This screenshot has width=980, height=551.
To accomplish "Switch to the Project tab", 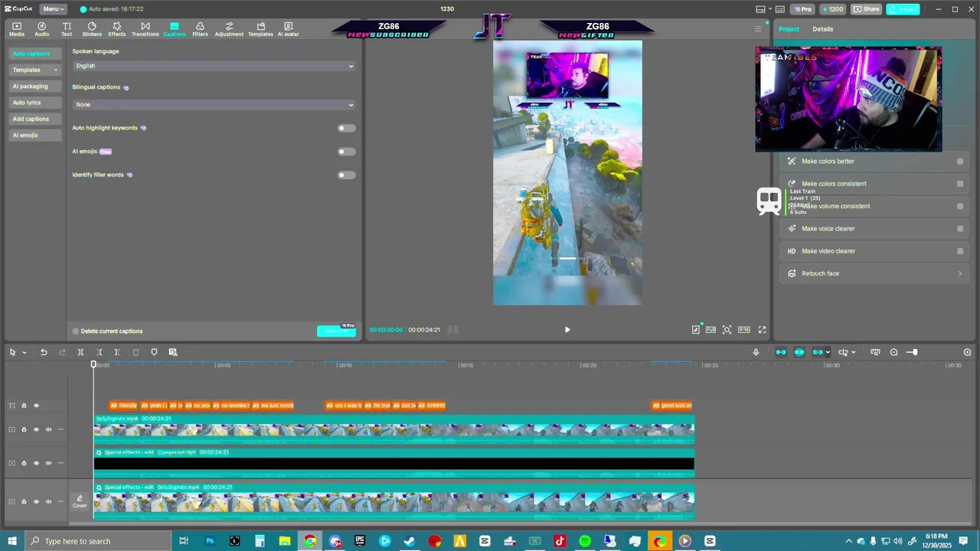I will [x=789, y=29].
